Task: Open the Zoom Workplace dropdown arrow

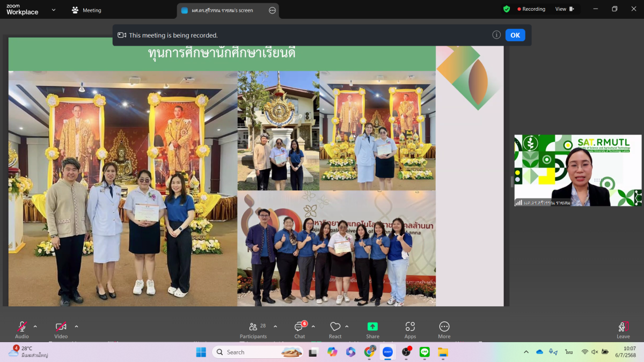Action: [54, 10]
